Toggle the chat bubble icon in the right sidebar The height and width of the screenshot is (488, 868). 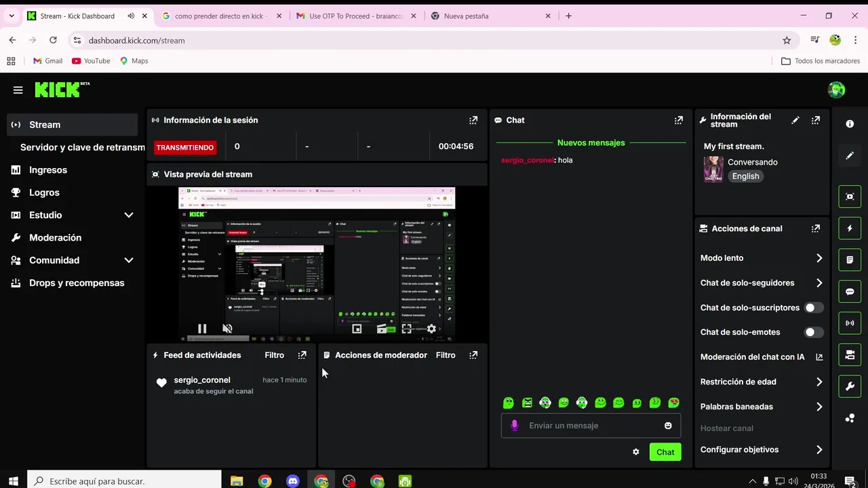click(850, 291)
